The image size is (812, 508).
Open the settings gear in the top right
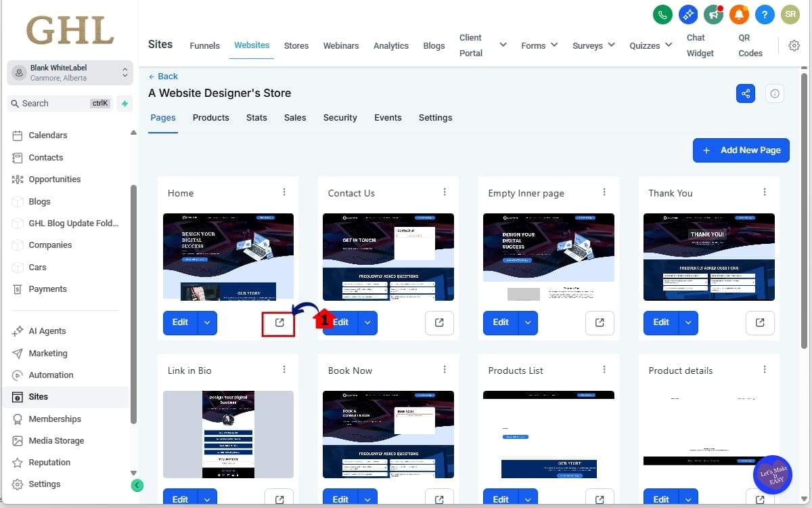[x=794, y=45]
